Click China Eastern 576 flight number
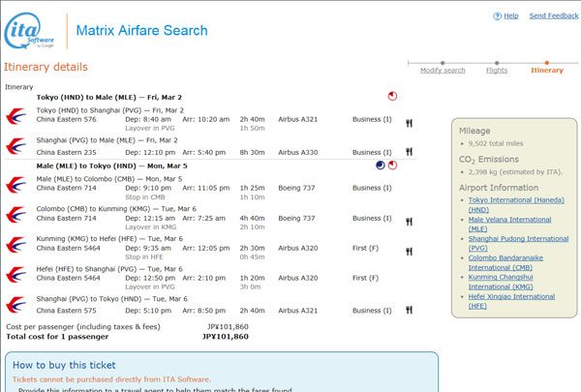This screenshot has width=581, height=392. [x=66, y=119]
